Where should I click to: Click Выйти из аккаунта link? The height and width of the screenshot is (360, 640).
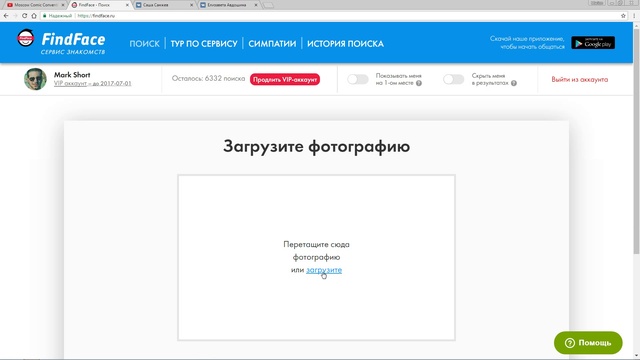point(580,80)
